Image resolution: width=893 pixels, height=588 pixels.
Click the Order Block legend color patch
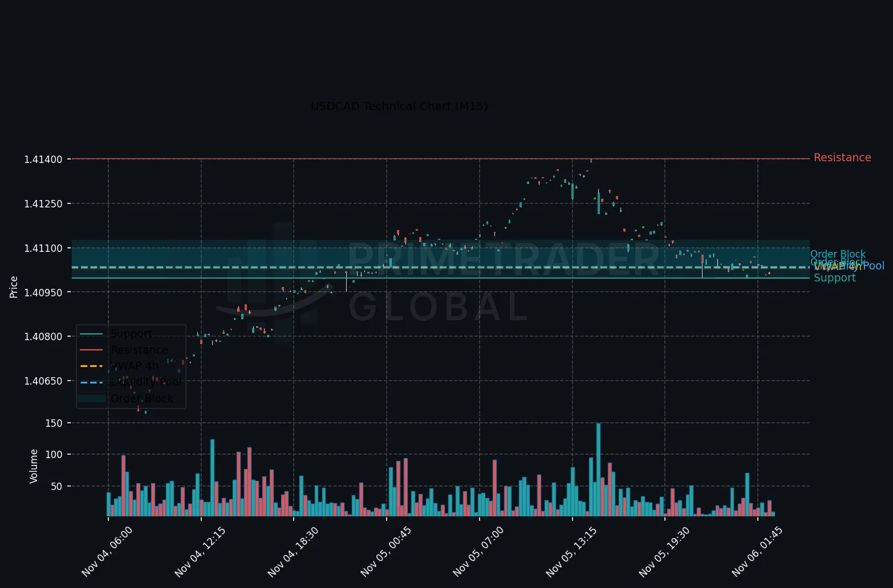[x=91, y=399]
